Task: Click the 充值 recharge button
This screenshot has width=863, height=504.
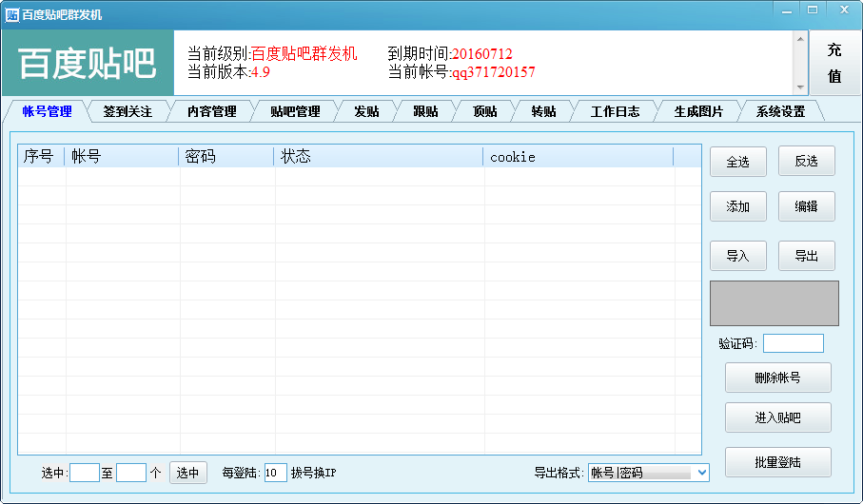Action: [834, 63]
